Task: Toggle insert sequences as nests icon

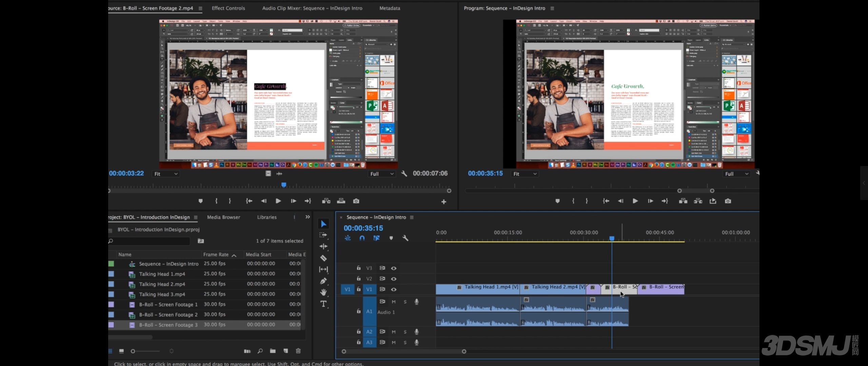Action: point(348,238)
